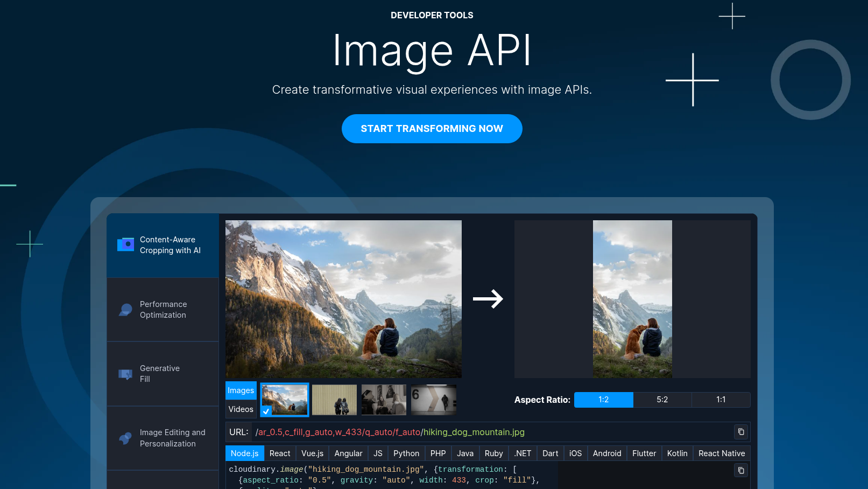Select Performance Optimization feature
The width and height of the screenshot is (868, 489).
pyautogui.click(x=163, y=310)
